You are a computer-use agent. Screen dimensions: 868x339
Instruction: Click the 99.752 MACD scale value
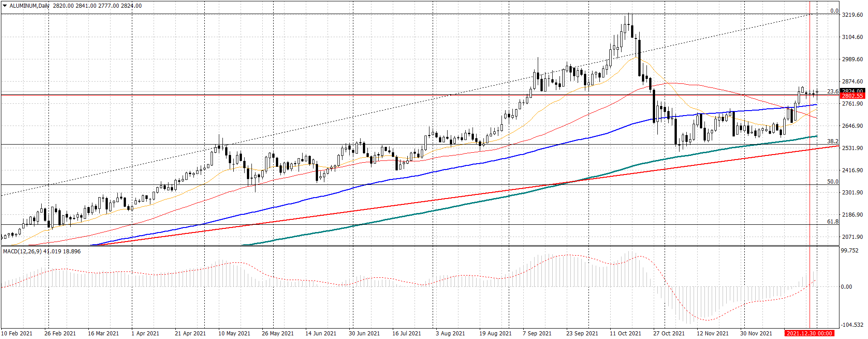click(x=849, y=250)
